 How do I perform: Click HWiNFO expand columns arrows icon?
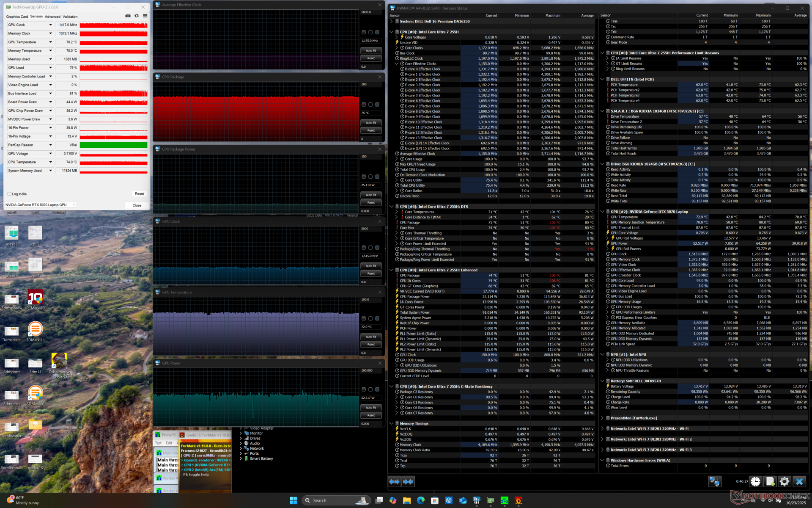(394, 482)
